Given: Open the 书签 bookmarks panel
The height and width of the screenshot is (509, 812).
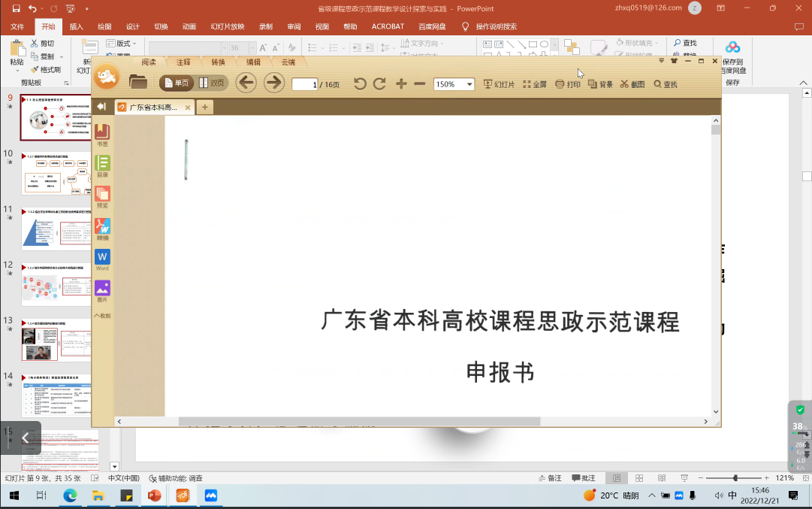Looking at the screenshot, I should click(x=102, y=133).
